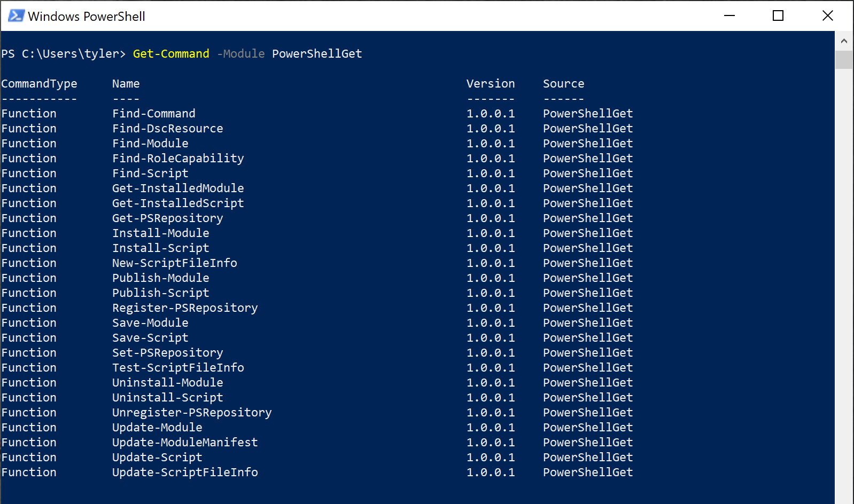Click the CommandType column header
The image size is (854, 504).
pyautogui.click(x=39, y=84)
